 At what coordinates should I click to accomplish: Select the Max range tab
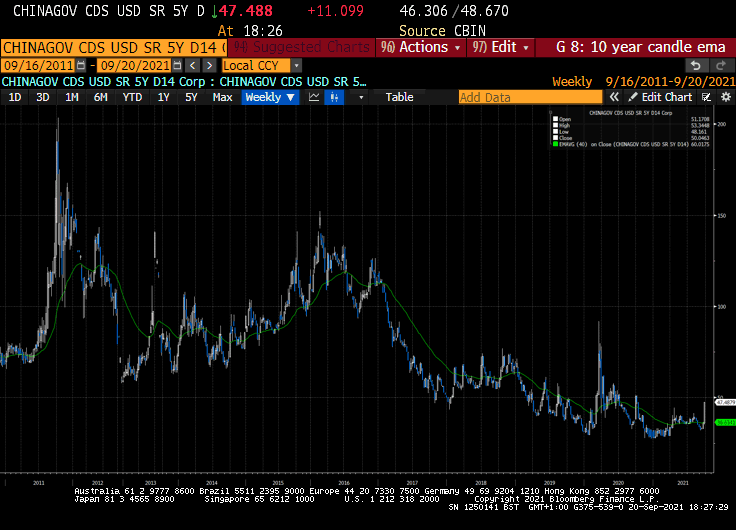[222, 97]
